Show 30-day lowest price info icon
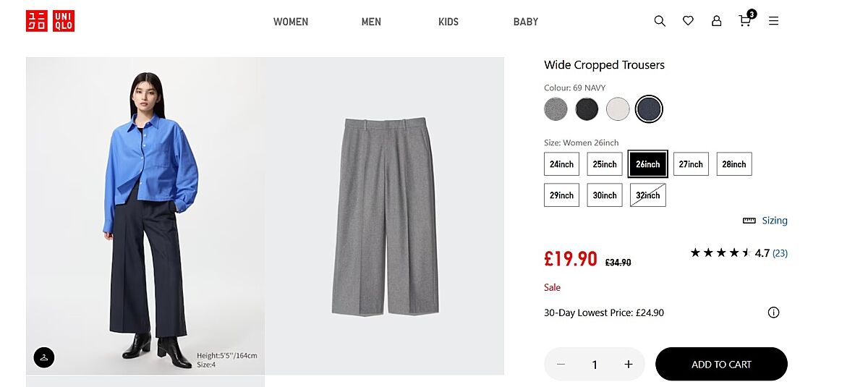 click(773, 312)
